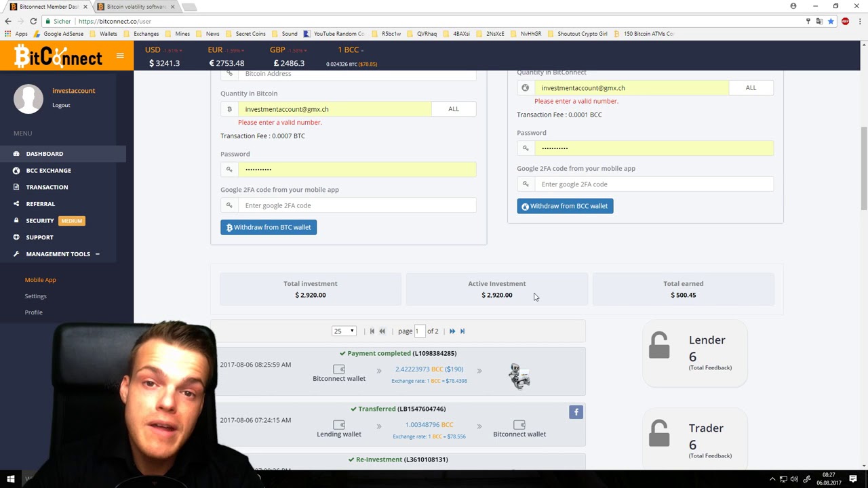Click Withdraw from BTC wallet button
The image size is (868, 488).
(x=269, y=227)
